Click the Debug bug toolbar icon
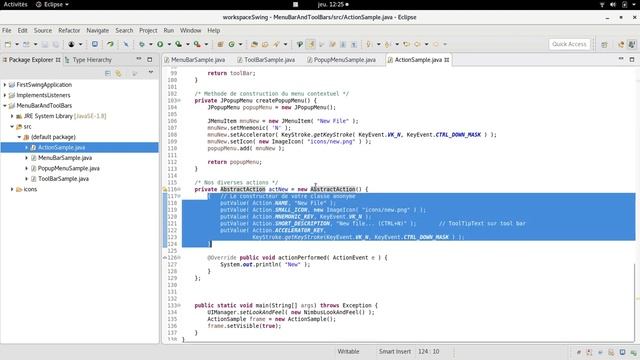 tap(142, 44)
